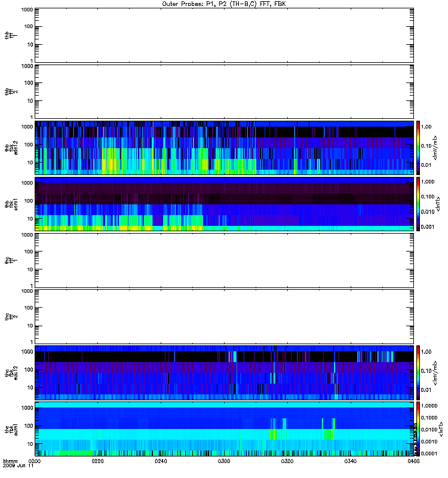The image size is (448, 478).
Task: Click the 'thc fff 1' y-axis title
Action: tap(11, 261)
